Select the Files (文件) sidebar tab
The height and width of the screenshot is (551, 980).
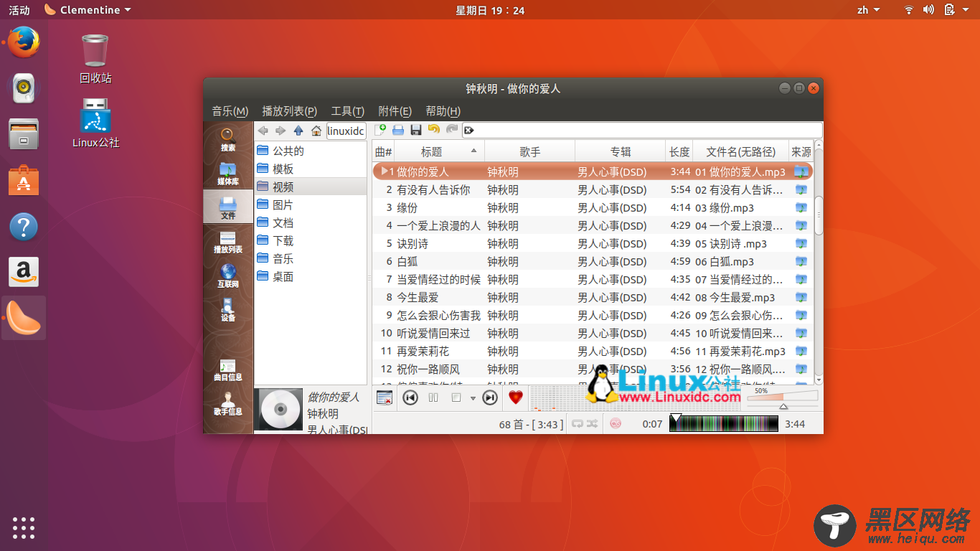pos(227,207)
